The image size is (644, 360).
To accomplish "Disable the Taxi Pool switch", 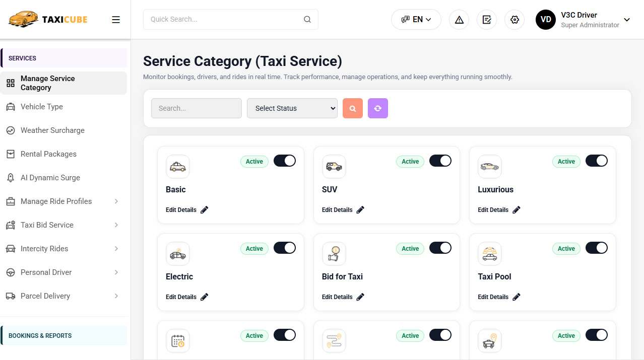I will pyautogui.click(x=597, y=248).
